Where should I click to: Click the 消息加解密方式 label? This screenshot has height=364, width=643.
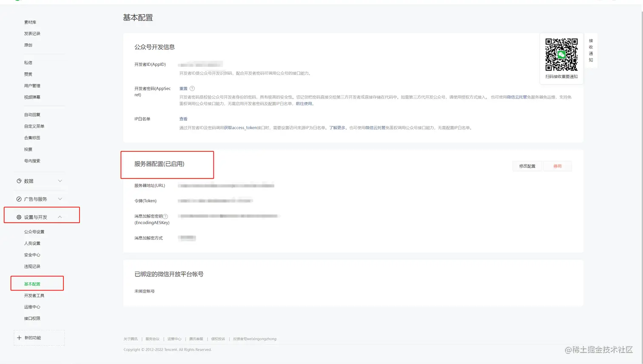148,238
